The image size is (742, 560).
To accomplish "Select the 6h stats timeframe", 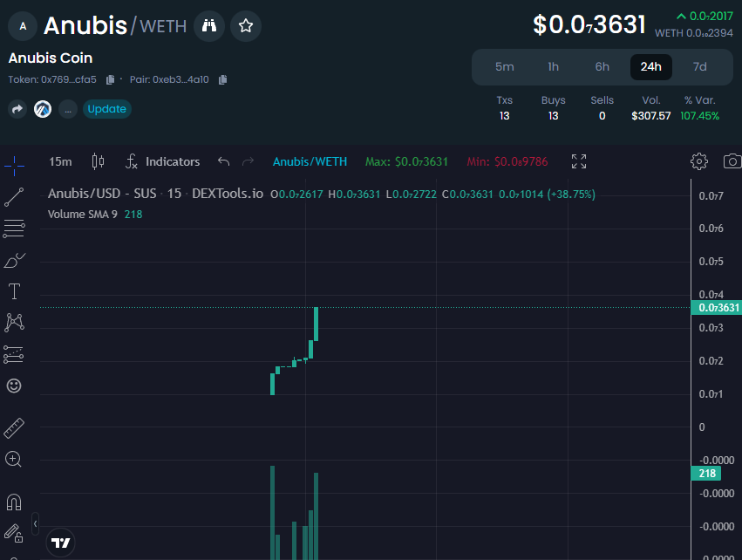I will point(602,67).
